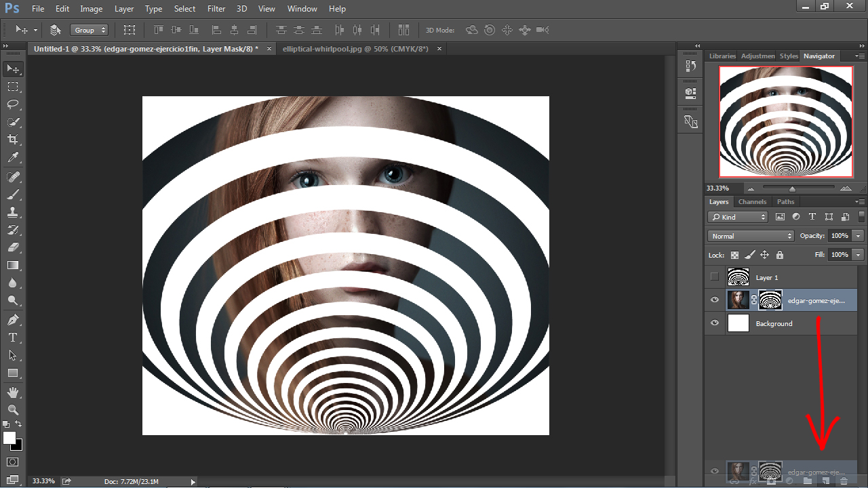The width and height of the screenshot is (868, 488).
Task: Show Layer 1 visibility
Action: click(714, 277)
